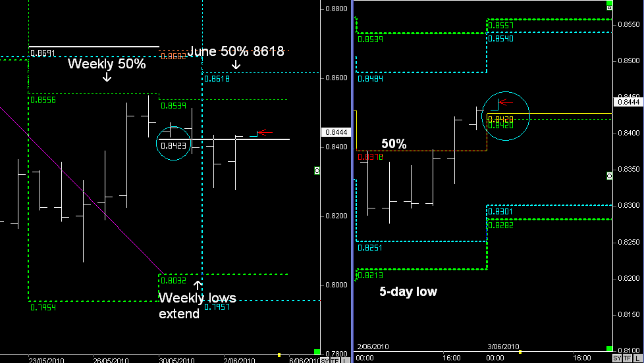This screenshot has height=363, width=644.
Task: Click the 0.8800 price axis value
Action: pos(336,9)
